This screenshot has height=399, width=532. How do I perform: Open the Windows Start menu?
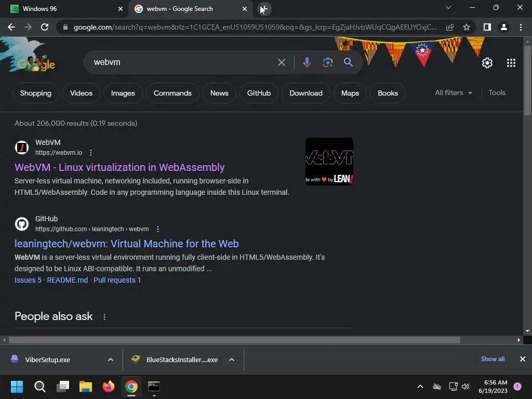(x=17, y=387)
